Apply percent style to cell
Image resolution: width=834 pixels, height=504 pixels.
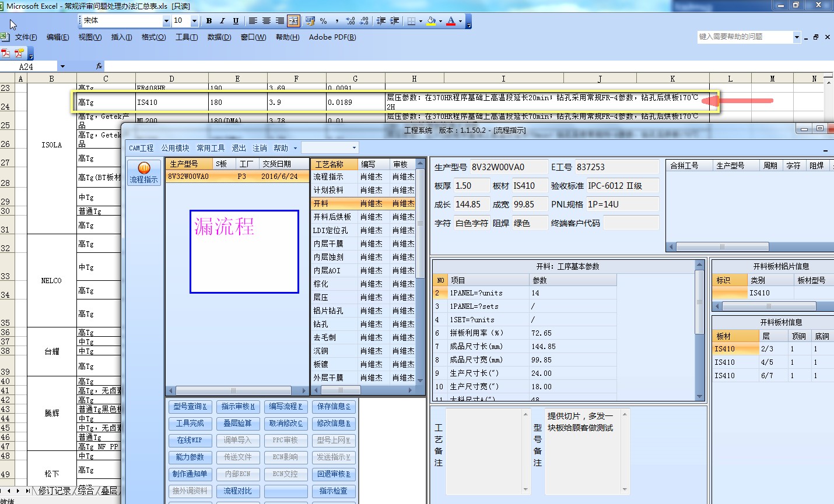pos(324,21)
